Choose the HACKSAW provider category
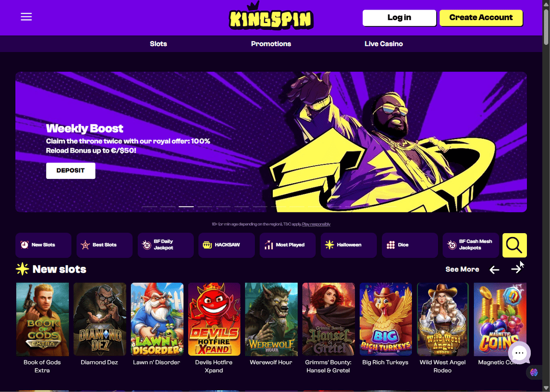The height and width of the screenshot is (392, 550). 226,245
